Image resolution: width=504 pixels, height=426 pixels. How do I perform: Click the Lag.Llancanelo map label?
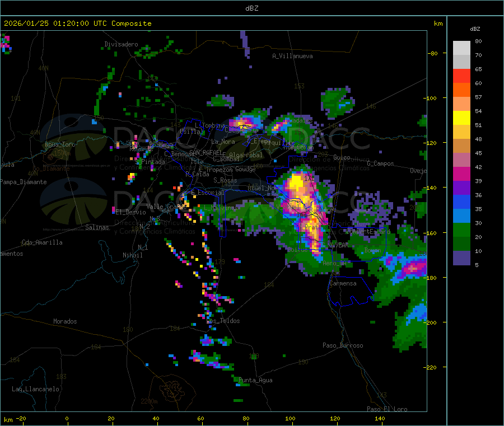[35, 389]
